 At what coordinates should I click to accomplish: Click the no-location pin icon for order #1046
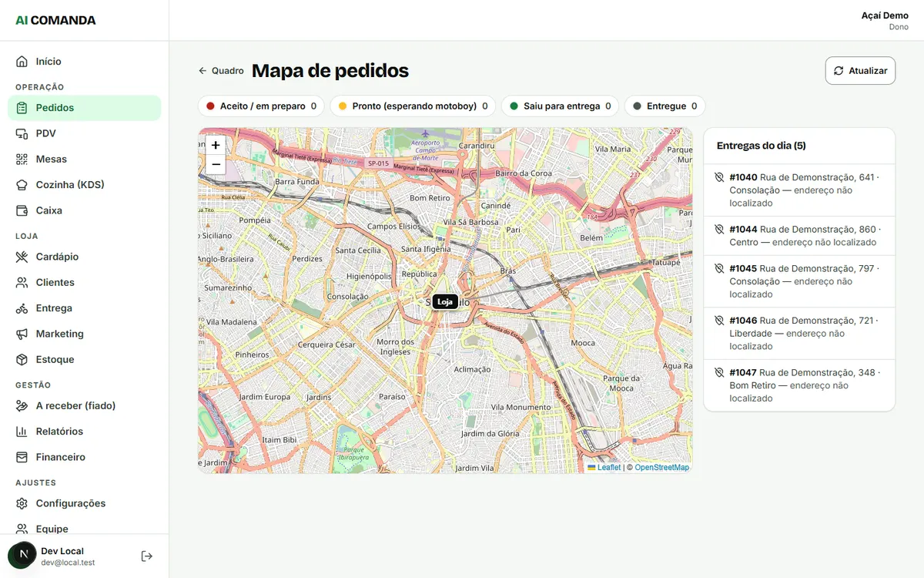pyautogui.click(x=720, y=320)
